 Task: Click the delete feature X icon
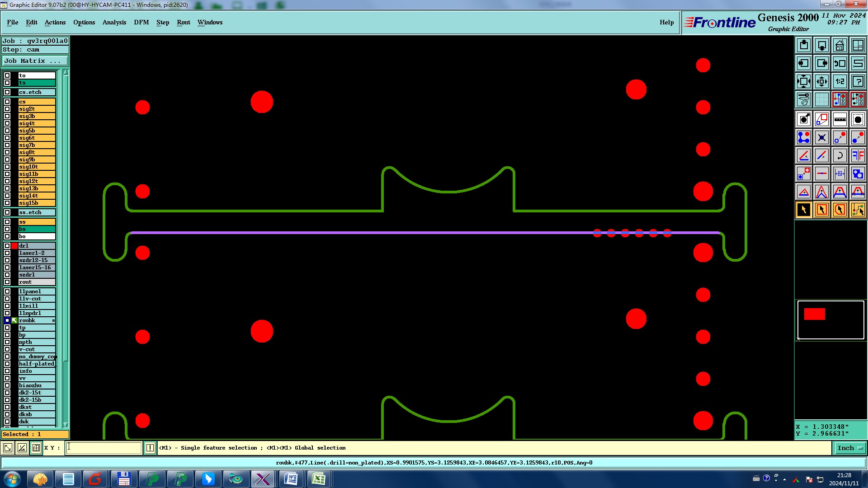coord(821,137)
